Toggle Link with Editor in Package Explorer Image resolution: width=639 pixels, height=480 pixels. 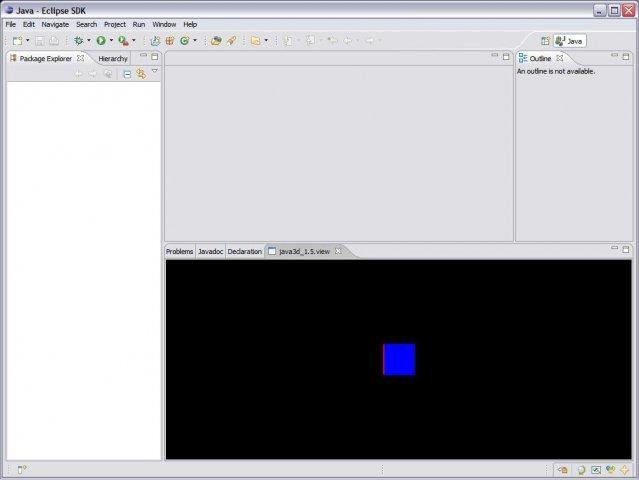[x=141, y=74]
